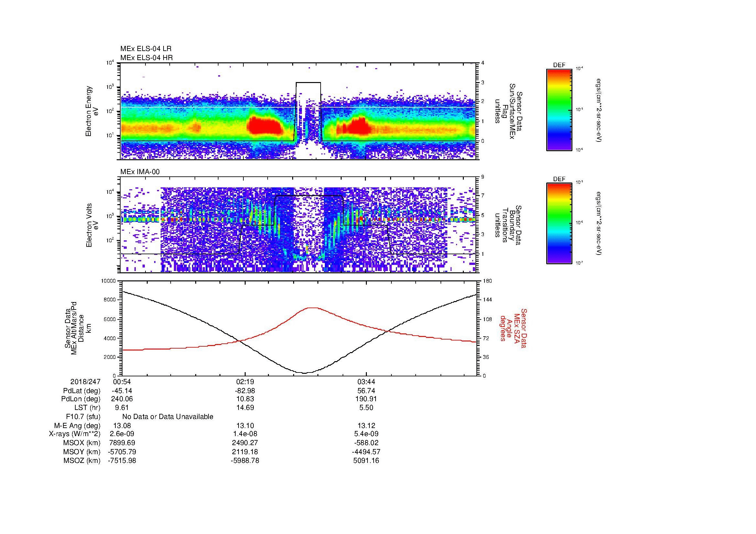Select the date label '2018/247'
756x534 pixels.
click(x=85, y=382)
